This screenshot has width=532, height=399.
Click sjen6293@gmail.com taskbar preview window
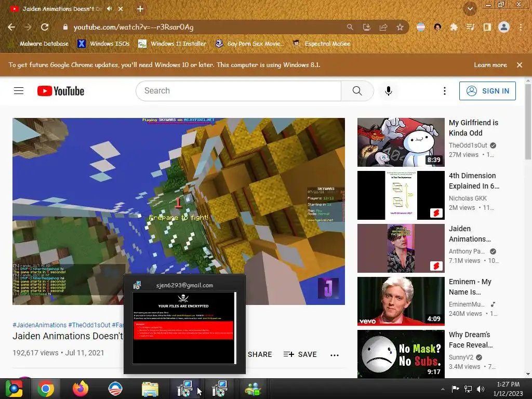click(x=184, y=324)
